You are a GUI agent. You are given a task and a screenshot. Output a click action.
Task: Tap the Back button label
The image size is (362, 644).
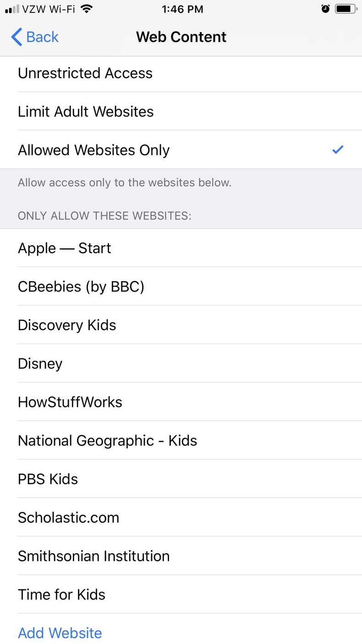click(43, 37)
